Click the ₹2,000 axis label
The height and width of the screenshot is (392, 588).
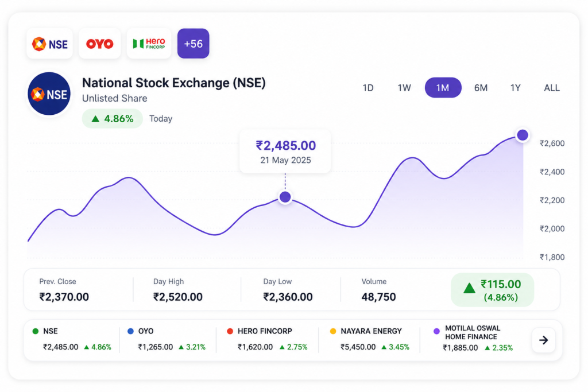tap(552, 228)
